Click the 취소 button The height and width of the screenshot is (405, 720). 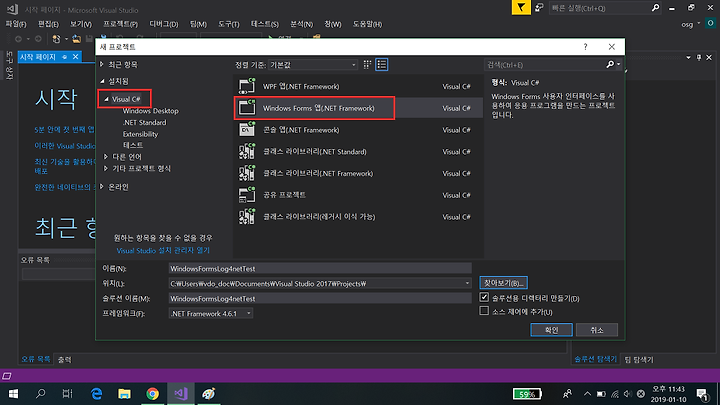pyautogui.click(x=596, y=330)
